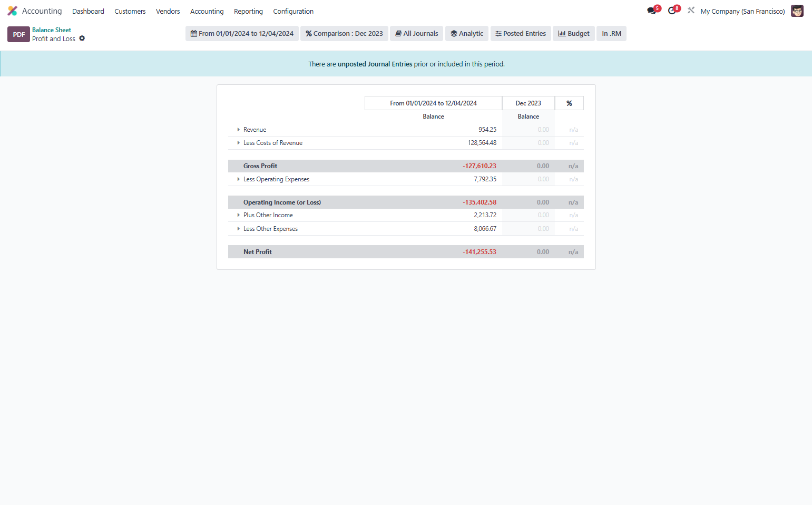812x505 pixels.
Task: Open the Reporting menu
Action: (248, 11)
